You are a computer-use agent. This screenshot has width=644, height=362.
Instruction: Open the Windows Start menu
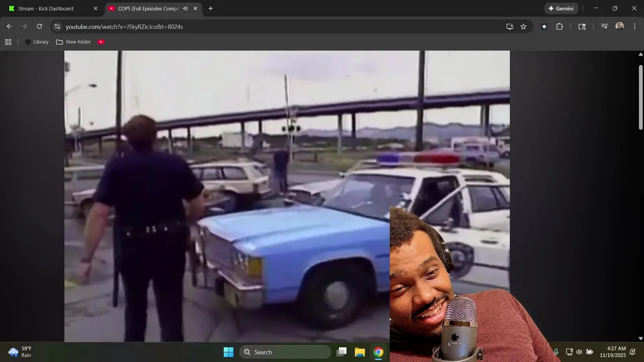point(228,352)
